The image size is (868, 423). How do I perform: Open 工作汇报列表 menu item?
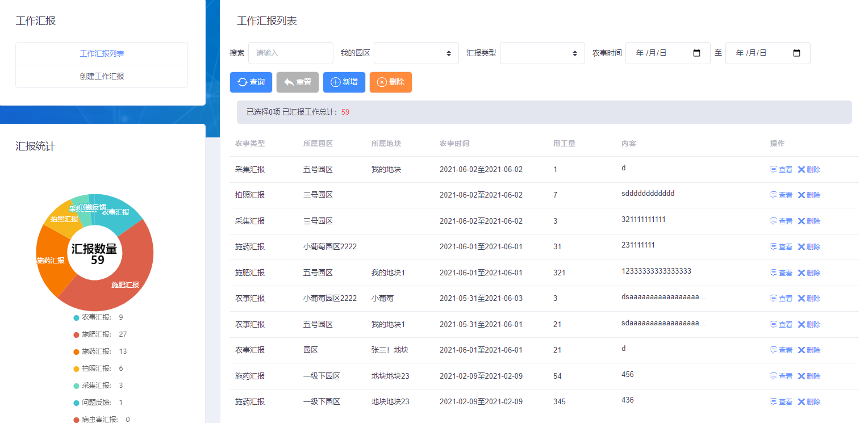[102, 53]
